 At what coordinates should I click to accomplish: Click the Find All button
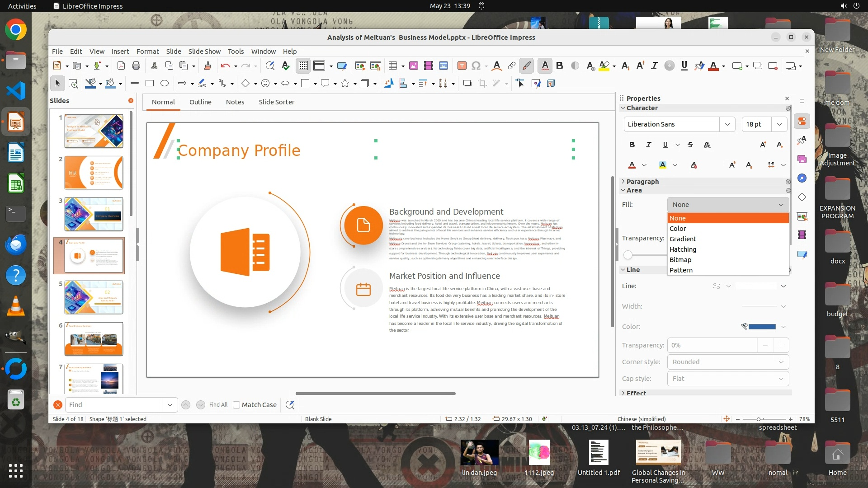[x=218, y=405]
